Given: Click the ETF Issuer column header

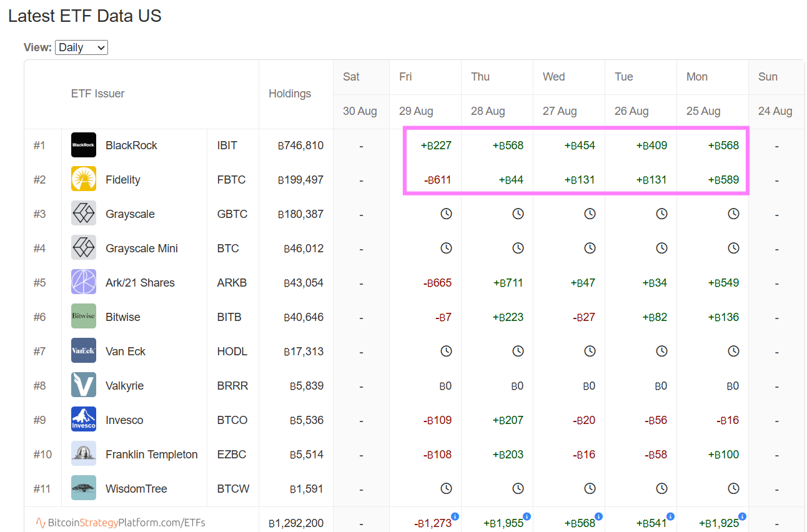Looking at the screenshot, I should point(97,94).
